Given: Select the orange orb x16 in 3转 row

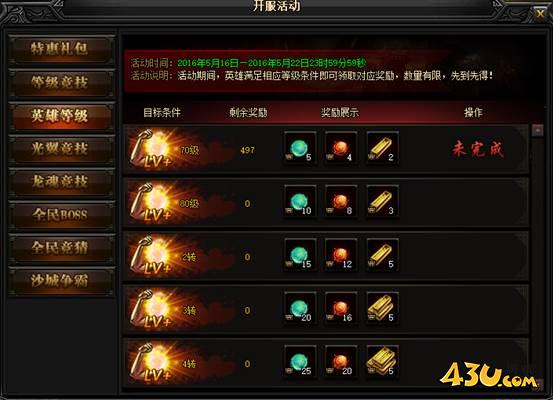Looking at the screenshot, I should point(341,309).
